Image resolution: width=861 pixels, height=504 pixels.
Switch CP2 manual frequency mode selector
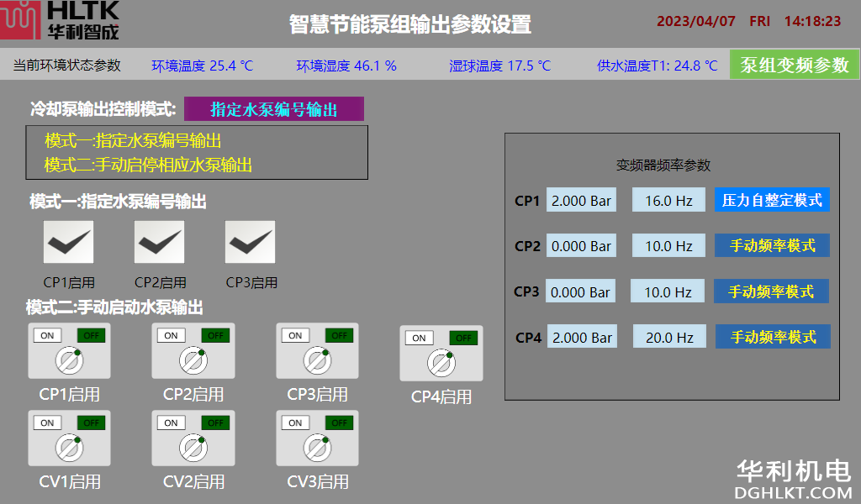[x=772, y=245]
